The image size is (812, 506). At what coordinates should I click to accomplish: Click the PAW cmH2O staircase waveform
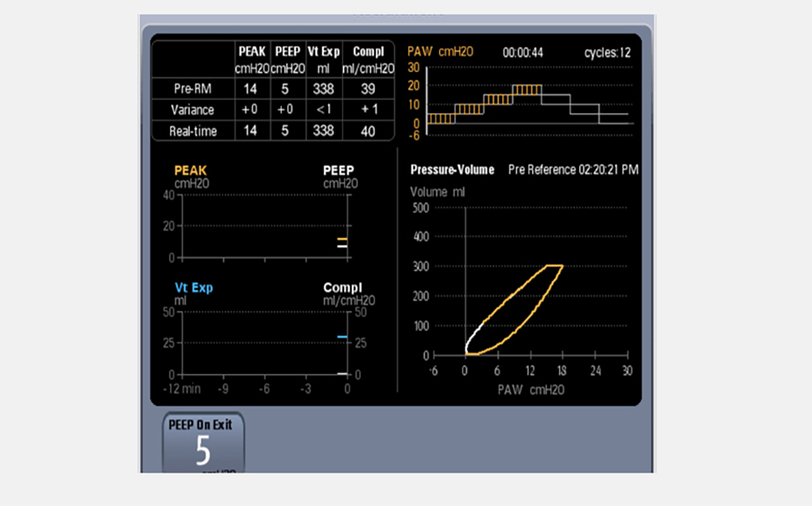(527, 105)
